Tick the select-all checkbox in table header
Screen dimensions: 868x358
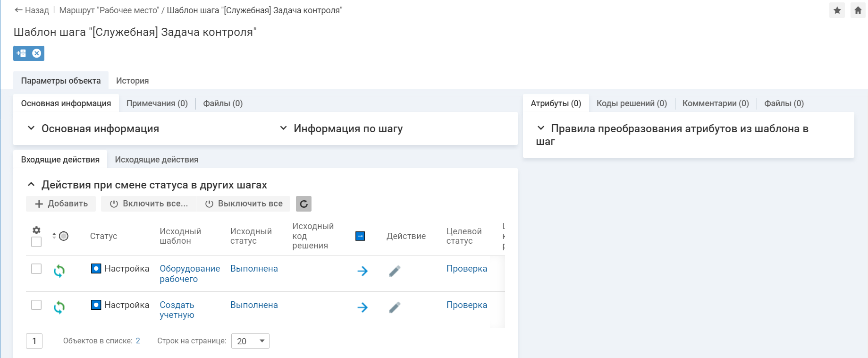[x=36, y=242]
